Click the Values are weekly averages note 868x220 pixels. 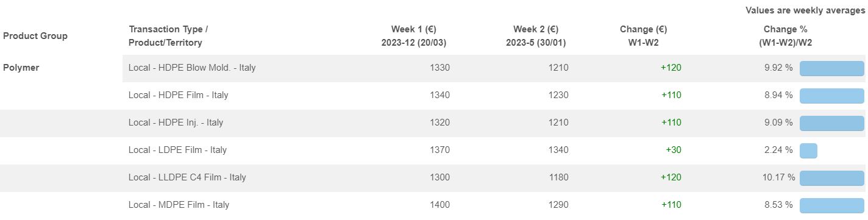click(805, 10)
